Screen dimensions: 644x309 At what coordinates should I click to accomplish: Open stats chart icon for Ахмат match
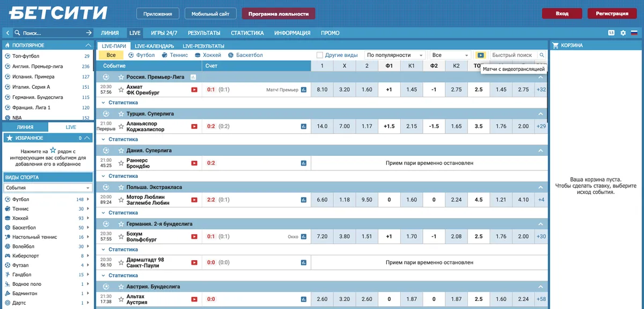pos(304,90)
